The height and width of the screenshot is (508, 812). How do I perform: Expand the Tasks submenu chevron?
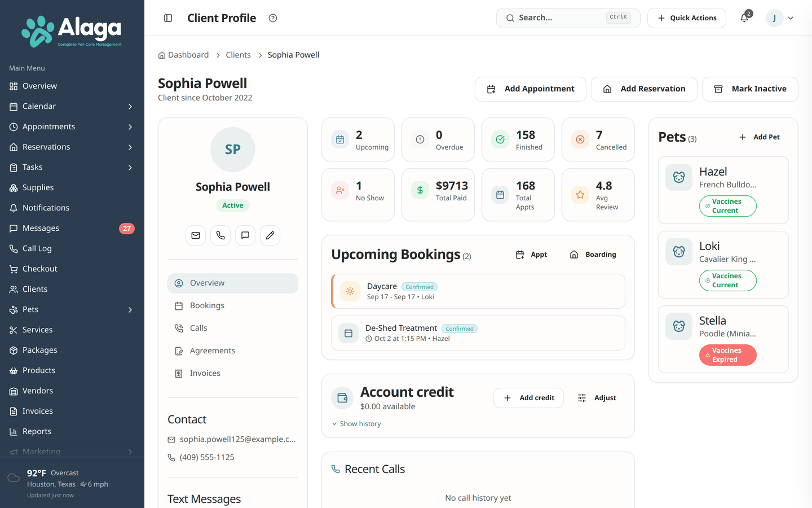pyautogui.click(x=130, y=168)
